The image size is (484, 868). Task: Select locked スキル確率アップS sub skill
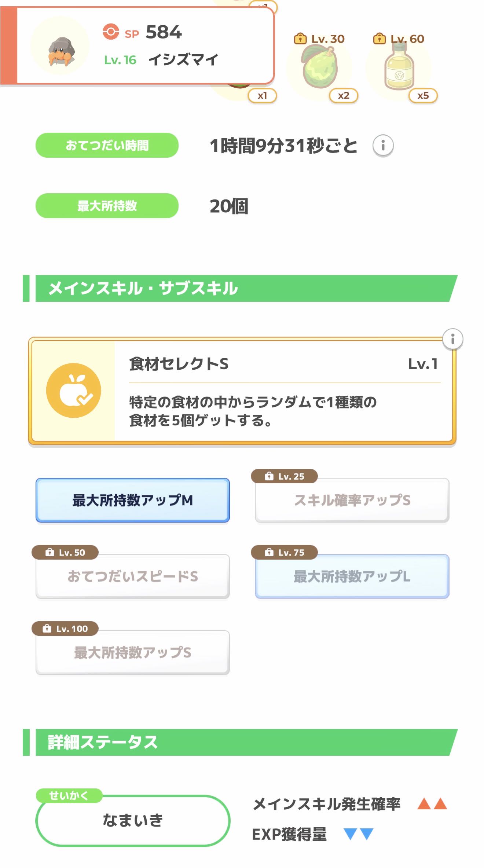[352, 500]
